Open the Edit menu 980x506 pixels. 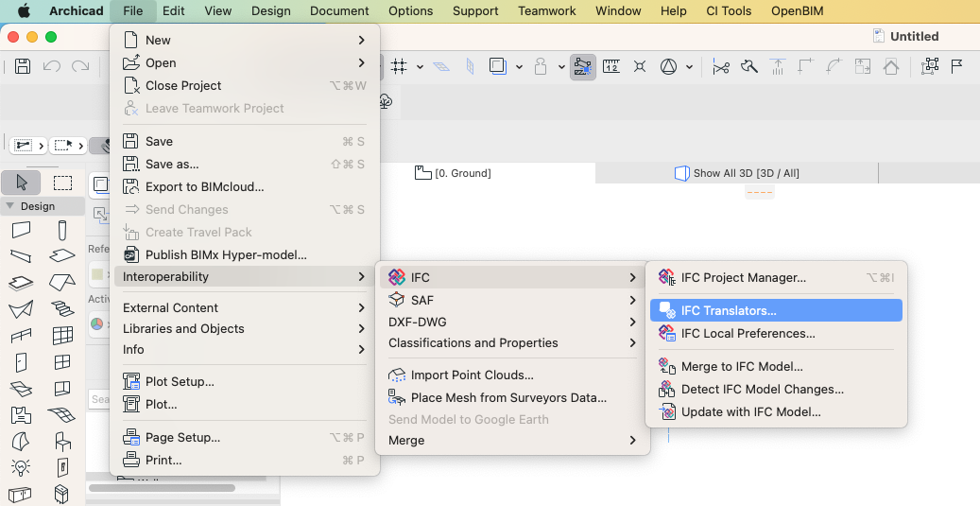click(x=173, y=10)
